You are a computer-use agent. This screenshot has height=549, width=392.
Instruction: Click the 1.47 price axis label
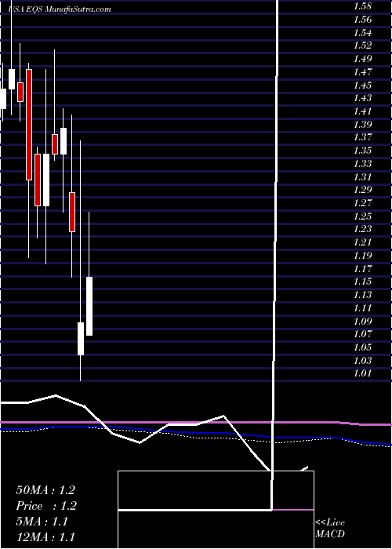[x=362, y=72]
